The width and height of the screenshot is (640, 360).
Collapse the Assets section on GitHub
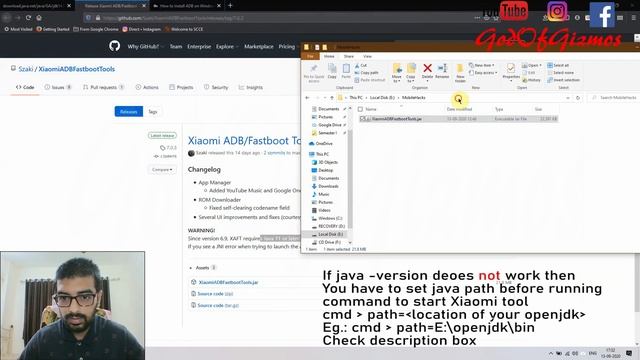click(x=202, y=268)
